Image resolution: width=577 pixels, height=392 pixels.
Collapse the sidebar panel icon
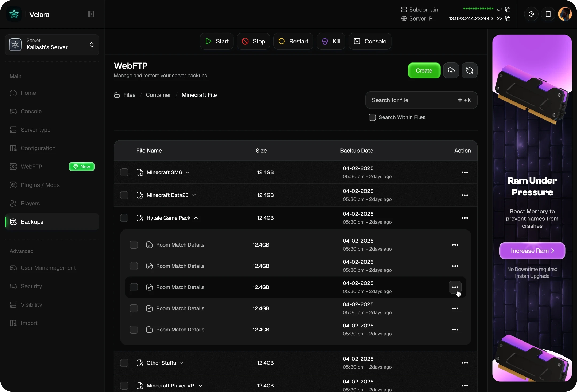(x=91, y=14)
